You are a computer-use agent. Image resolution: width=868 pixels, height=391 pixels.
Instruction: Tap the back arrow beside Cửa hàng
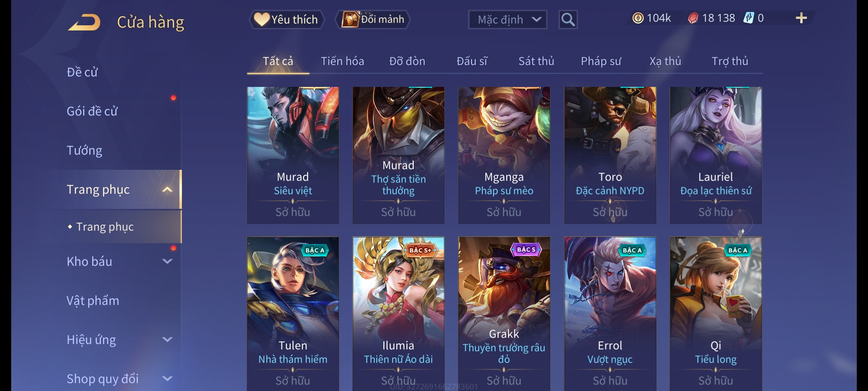[84, 22]
